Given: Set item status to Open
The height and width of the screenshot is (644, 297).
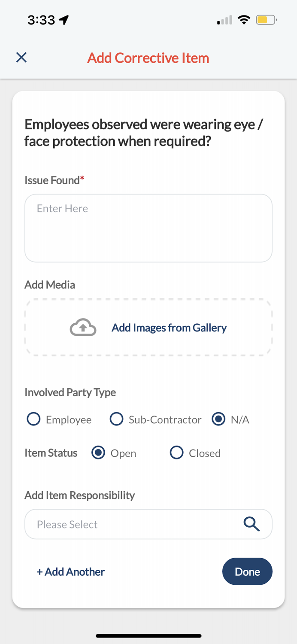Looking at the screenshot, I should [x=99, y=453].
